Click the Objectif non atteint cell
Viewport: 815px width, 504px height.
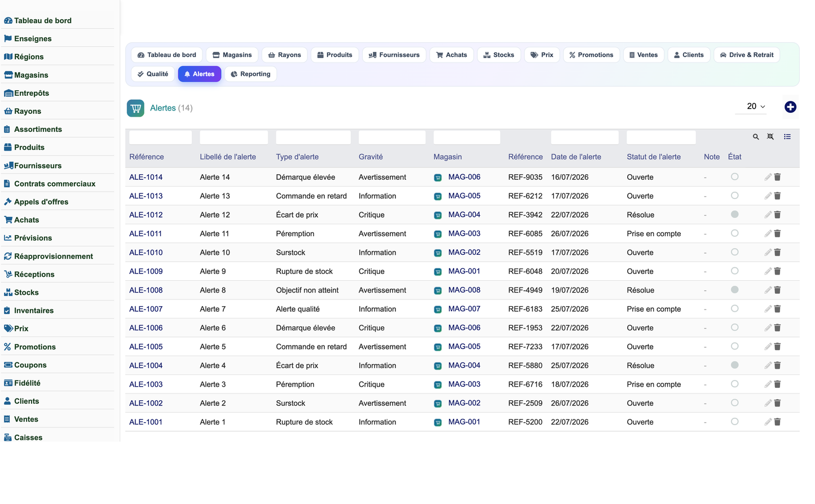coord(307,290)
